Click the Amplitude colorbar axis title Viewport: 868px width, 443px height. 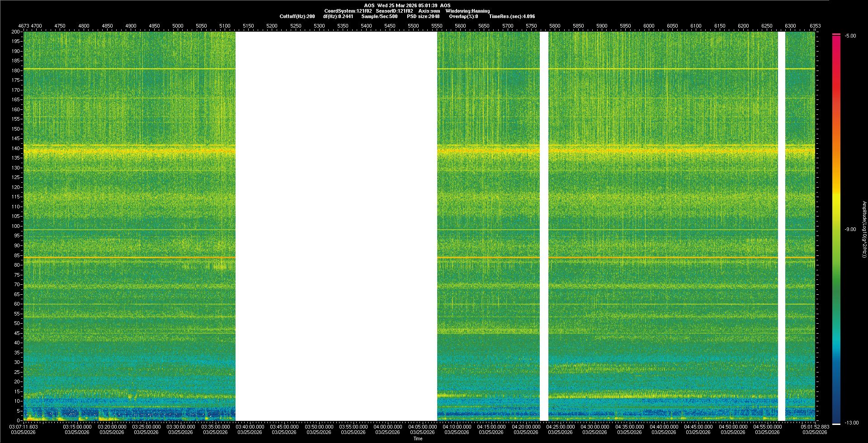864,230
